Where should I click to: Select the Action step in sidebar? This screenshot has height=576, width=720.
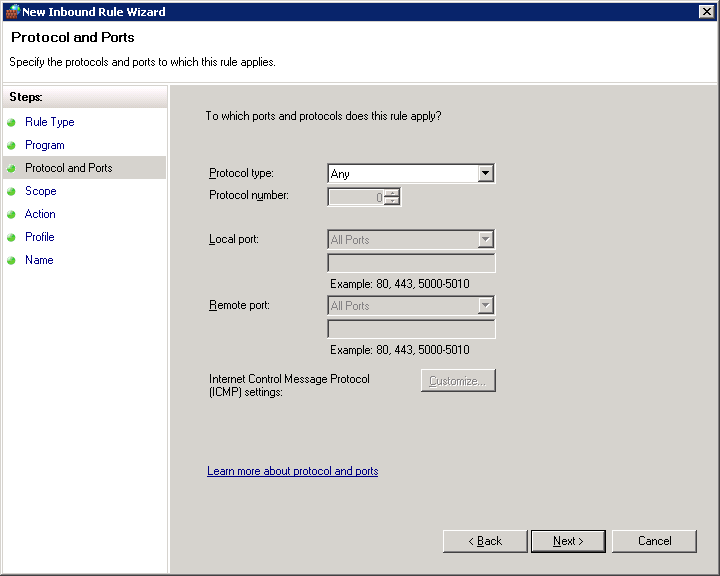40,214
